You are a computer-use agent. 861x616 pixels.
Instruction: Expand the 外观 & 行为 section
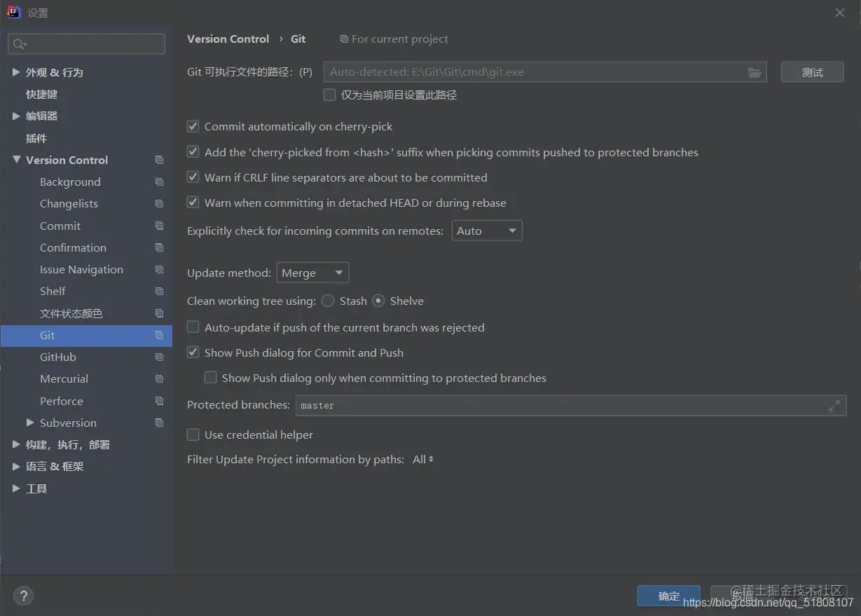click(x=16, y=72)
